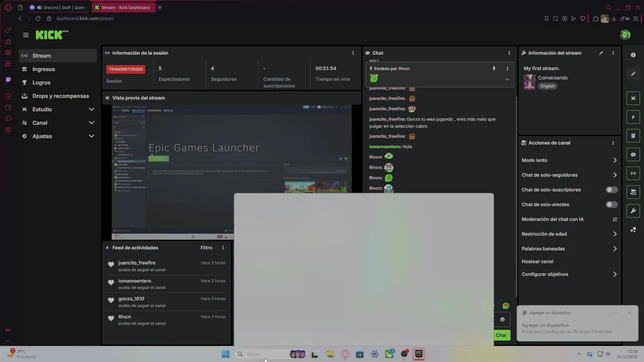Image resolution: width=644 pixels, height=362 pixels.
Task: Open Xbox app from taskbar
Action: [389, 354]
